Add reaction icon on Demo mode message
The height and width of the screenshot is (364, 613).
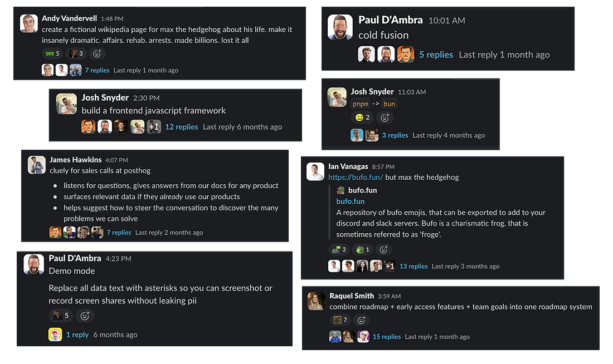point(85,316)
